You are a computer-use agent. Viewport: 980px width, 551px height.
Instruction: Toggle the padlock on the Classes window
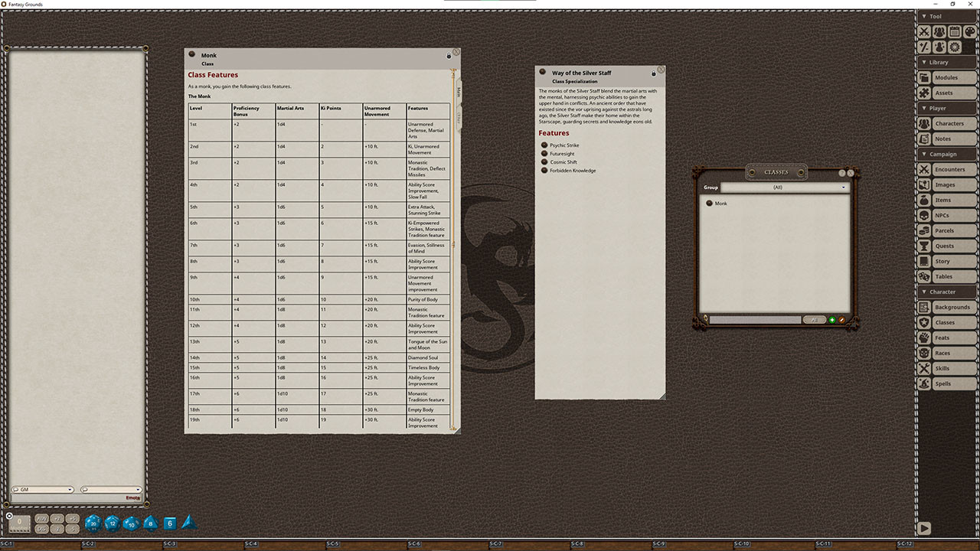[704, 319]
